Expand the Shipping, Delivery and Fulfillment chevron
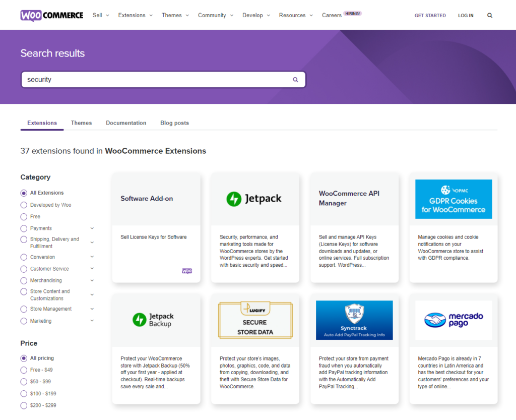Viewport: 516px width, 420px height. pyautogui.click(x=92, y=242)
